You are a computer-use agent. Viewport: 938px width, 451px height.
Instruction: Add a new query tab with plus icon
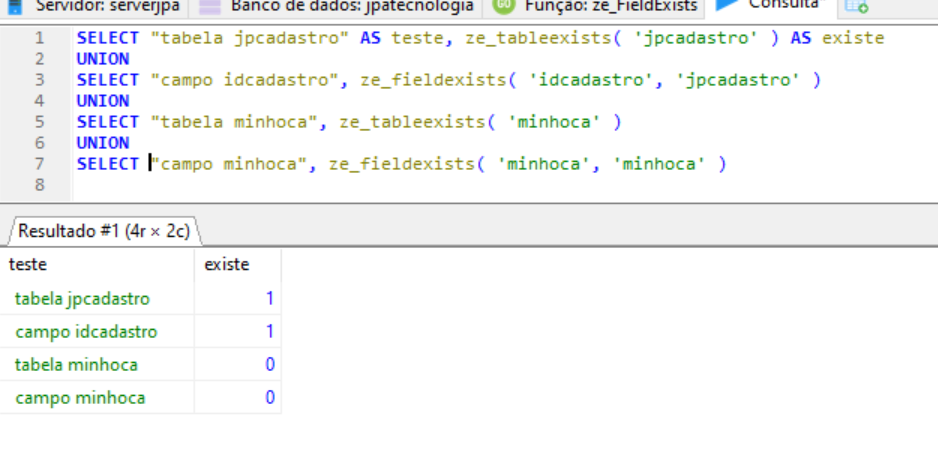[x=856, y=6]
